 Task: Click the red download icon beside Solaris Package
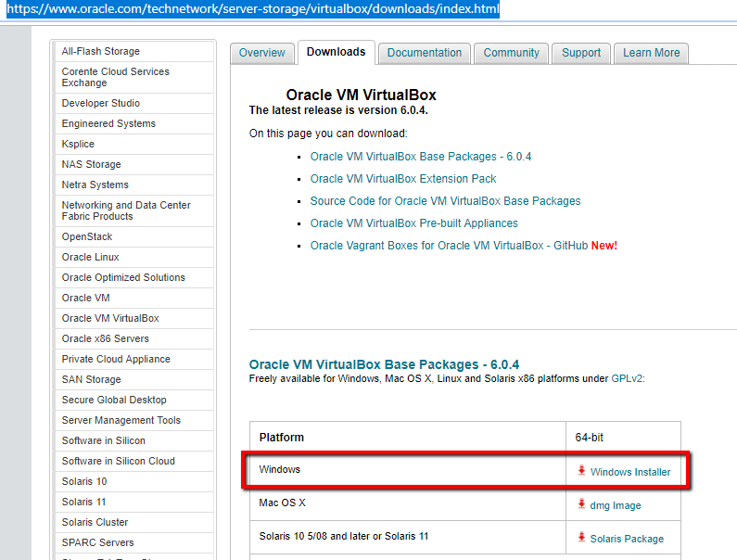point(581,537)
